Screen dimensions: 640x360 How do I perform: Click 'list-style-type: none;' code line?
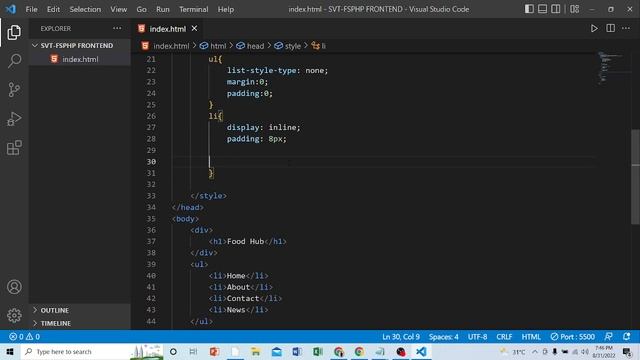point(278,71)
